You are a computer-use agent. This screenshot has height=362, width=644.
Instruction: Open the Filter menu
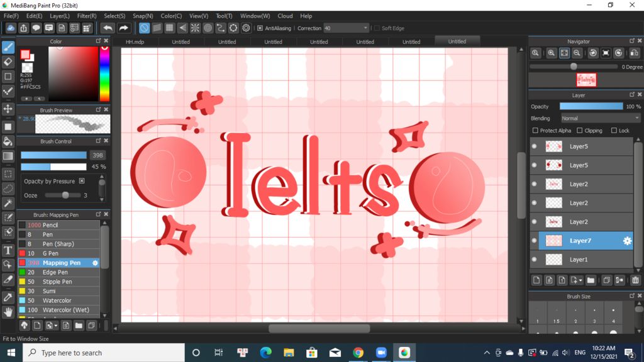87,16
